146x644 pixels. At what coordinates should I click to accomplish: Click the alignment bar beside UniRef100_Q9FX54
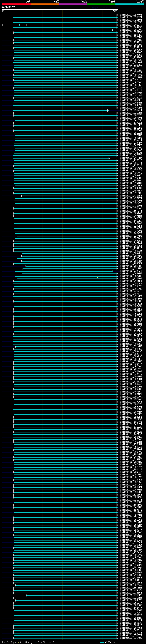pyautogui.click(x=65, y=15)
